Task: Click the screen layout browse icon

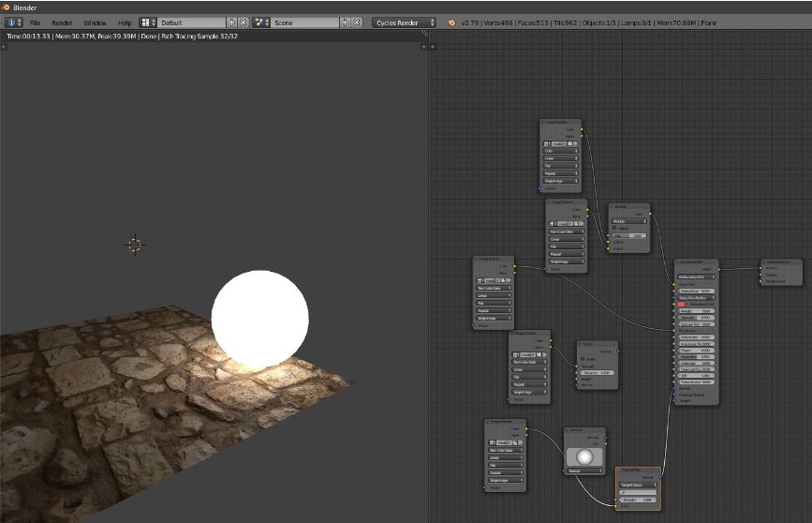Action: (x=148, y=22)
